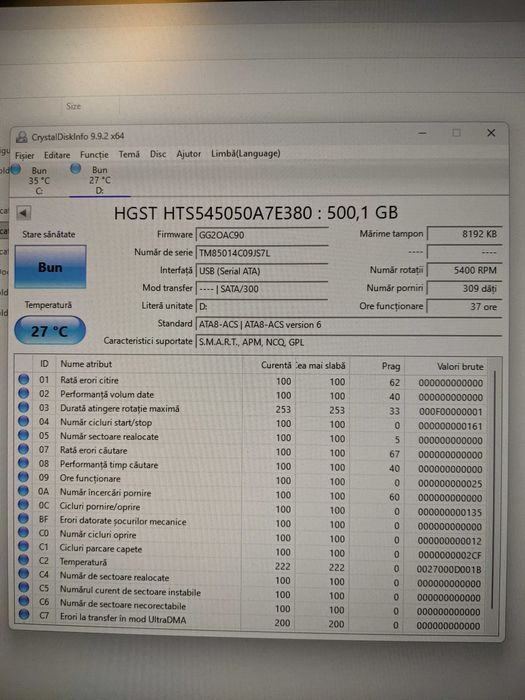Click the Literă unitate field D:
The height and width of the screenshot is (700, 525).
coord(262,306)
